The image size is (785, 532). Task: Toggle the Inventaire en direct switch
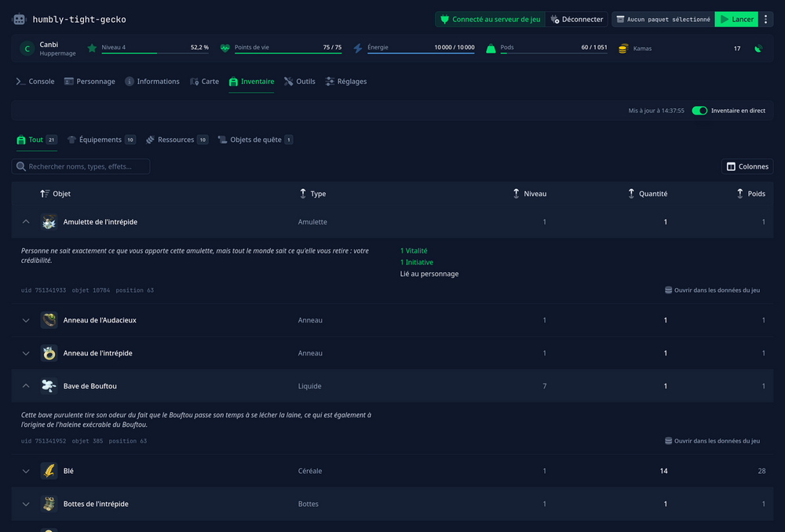pyautogui.click(x=699, y=111)
